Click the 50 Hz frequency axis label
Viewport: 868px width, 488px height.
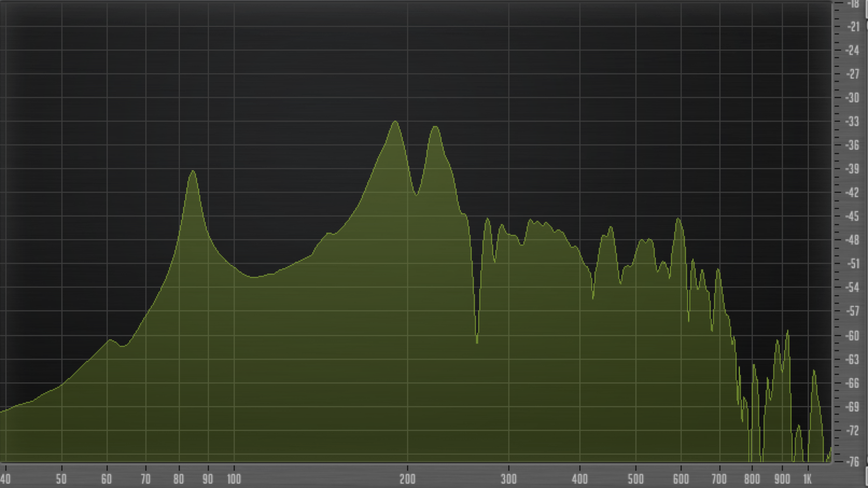[x=61, y=479]
